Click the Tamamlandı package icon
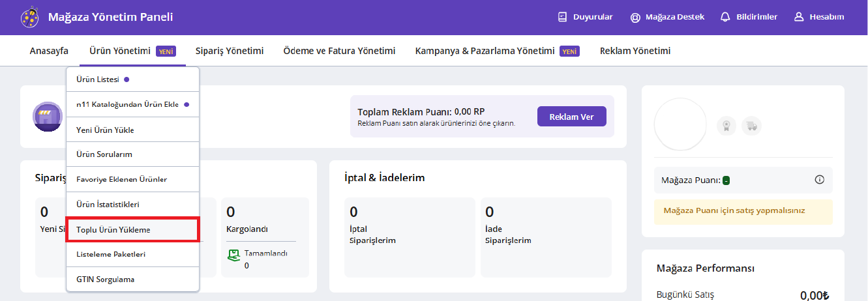The height and width of the screenshot is (301, 868). coord(233,254)
